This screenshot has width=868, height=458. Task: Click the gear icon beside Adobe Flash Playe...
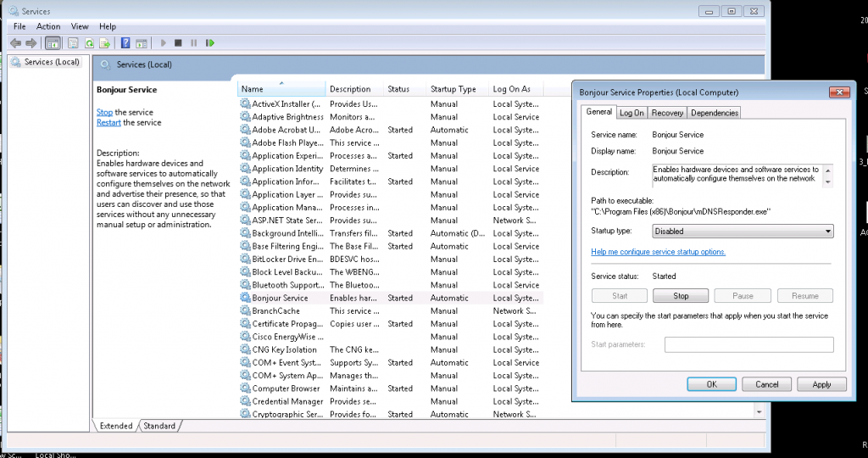245,142
